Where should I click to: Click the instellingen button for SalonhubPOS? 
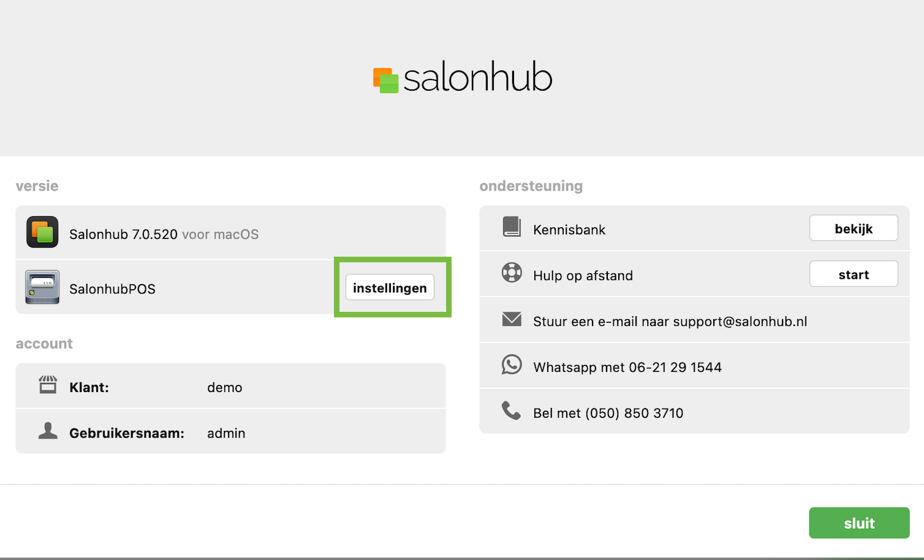click(390, 287)
